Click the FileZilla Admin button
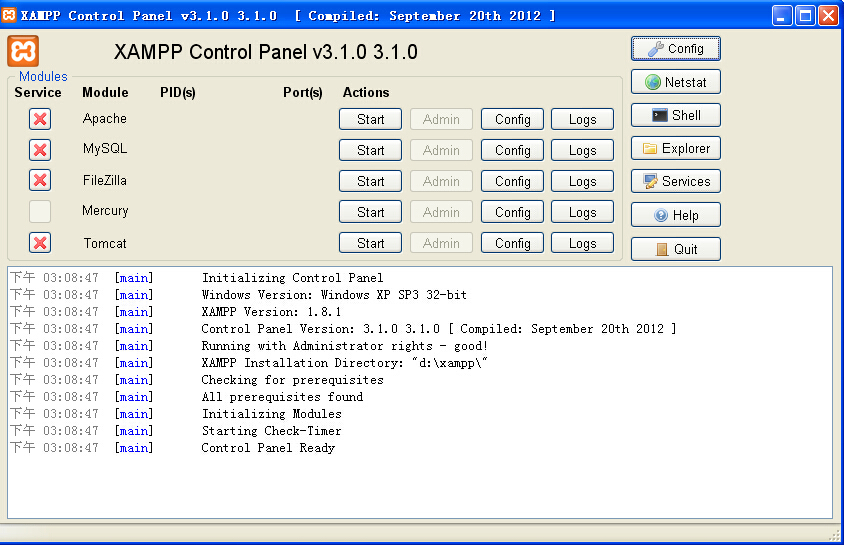844x545 pixels. pos(441,181)
